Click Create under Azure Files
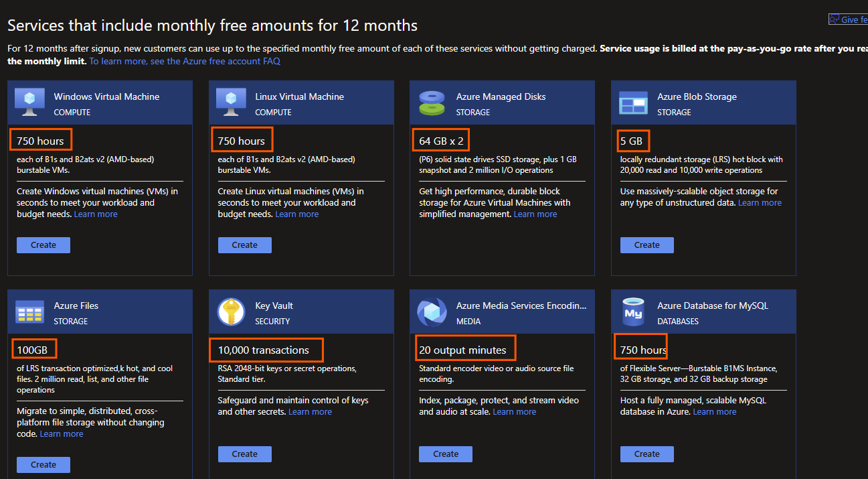Image resolution: width=868 pixels, height=479 pixels. [44, 464]
